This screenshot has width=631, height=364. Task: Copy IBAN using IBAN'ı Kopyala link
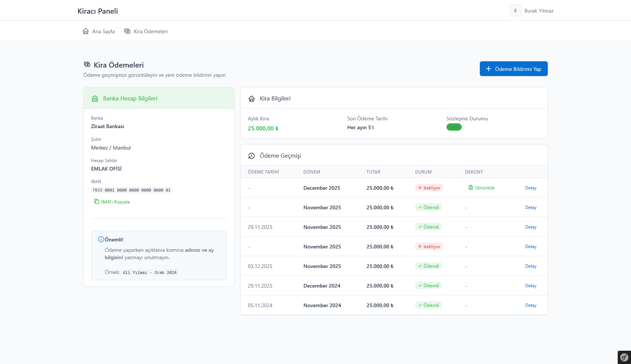pyautogui.click(x=115, y=202)
